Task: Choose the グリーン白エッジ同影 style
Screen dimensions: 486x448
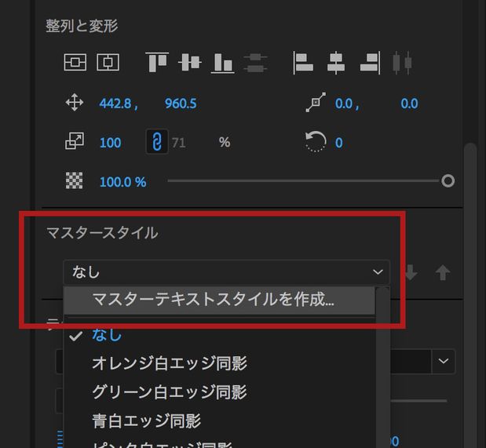Action: pos(219,392)
